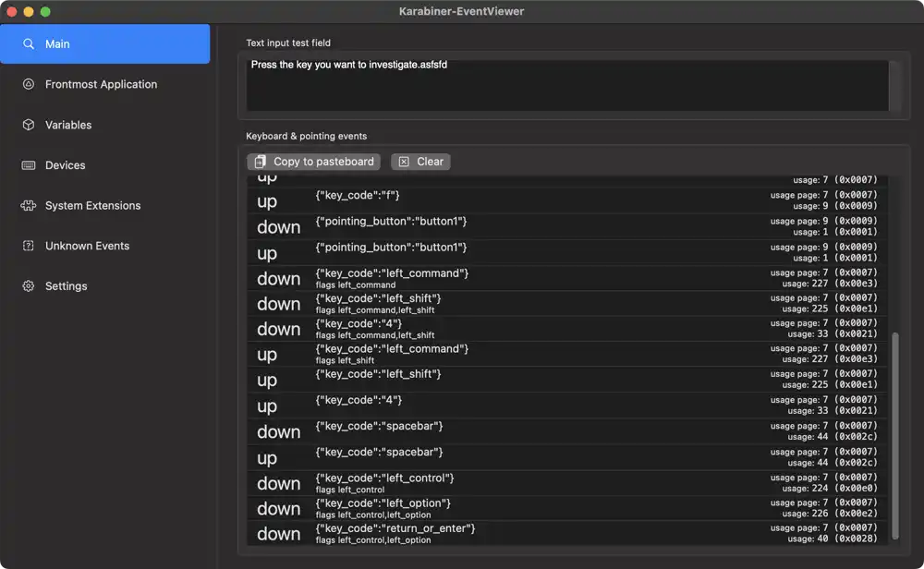Go to the Variables section
Screen dimensions: 924x569
tap(68, 125)
